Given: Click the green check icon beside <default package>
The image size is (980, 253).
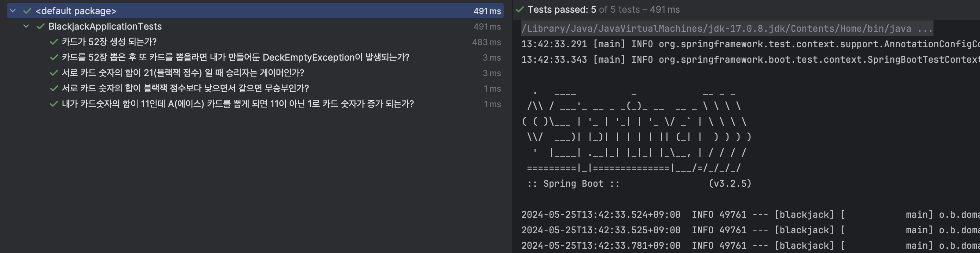Looking at the screenshot, I should point(27,11).
